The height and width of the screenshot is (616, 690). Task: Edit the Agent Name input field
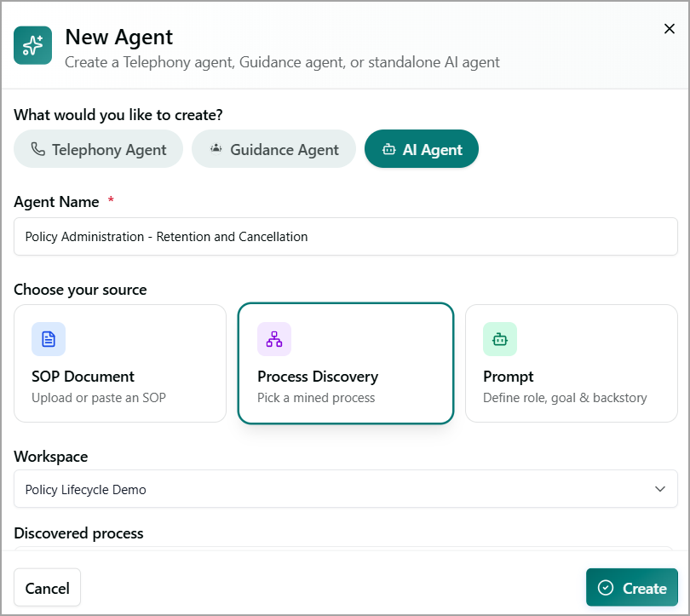346,237
